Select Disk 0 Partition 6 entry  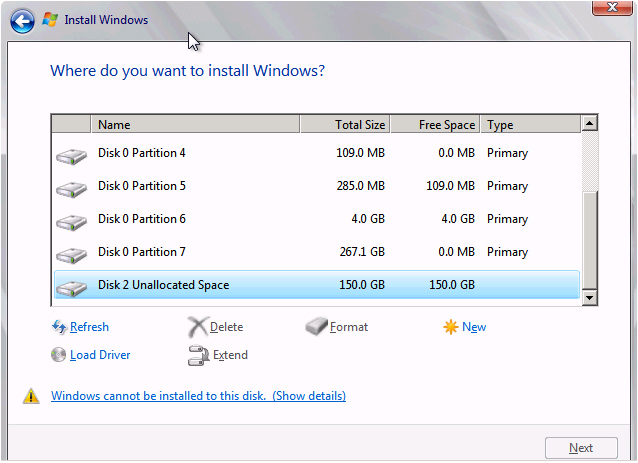point(317,219)
